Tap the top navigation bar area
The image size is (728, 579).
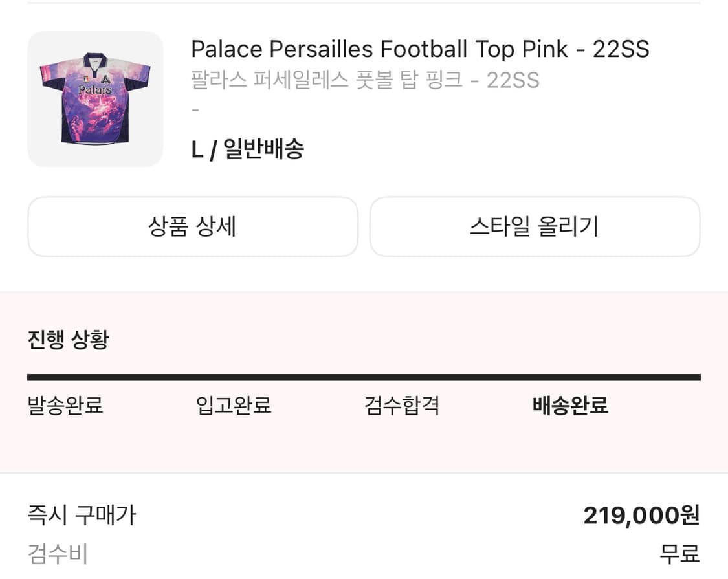tap(364, 5)
